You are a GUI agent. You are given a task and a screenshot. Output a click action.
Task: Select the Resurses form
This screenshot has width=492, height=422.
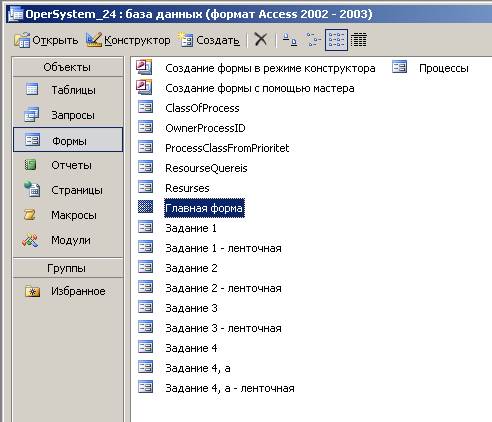click(187, 188)
